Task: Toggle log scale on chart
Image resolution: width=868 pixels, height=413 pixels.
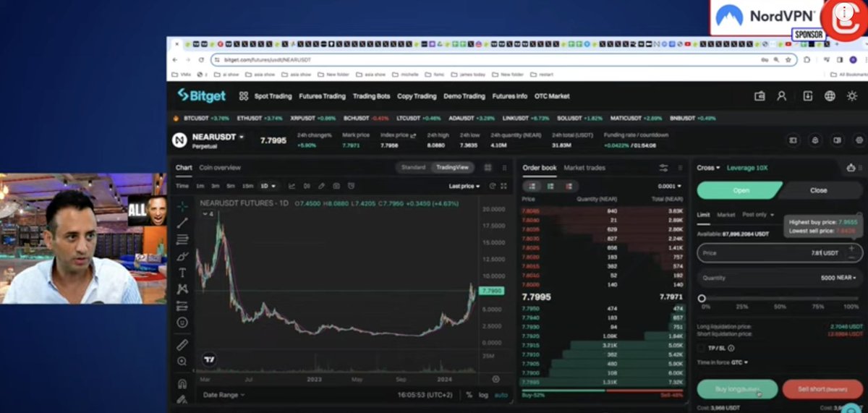Action: (483, 395)
